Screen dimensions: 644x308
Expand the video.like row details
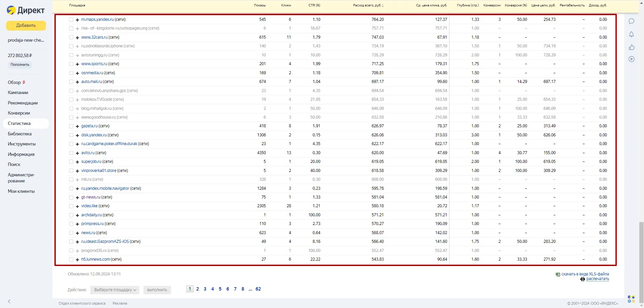77,206
